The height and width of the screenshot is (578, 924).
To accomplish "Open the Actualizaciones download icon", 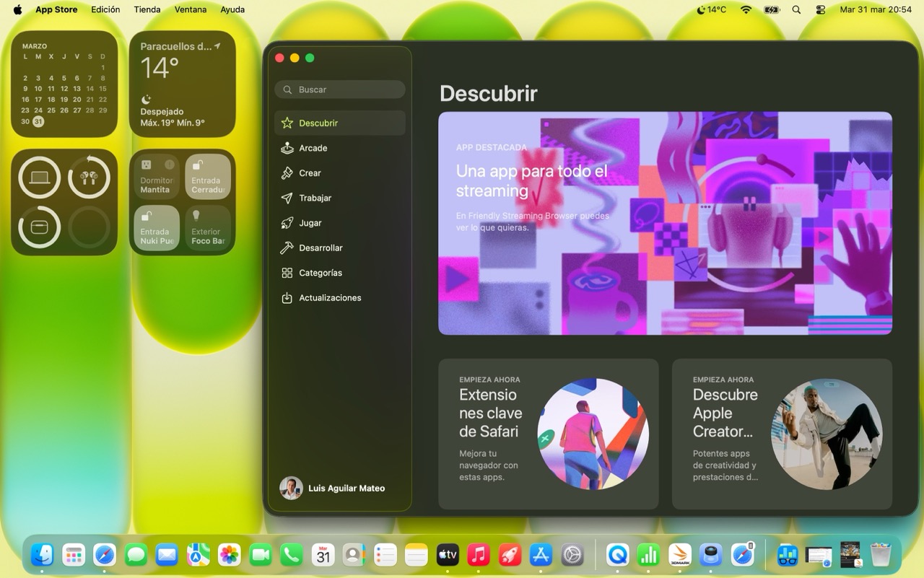I will pyautogui.click(x=287, y=298).
